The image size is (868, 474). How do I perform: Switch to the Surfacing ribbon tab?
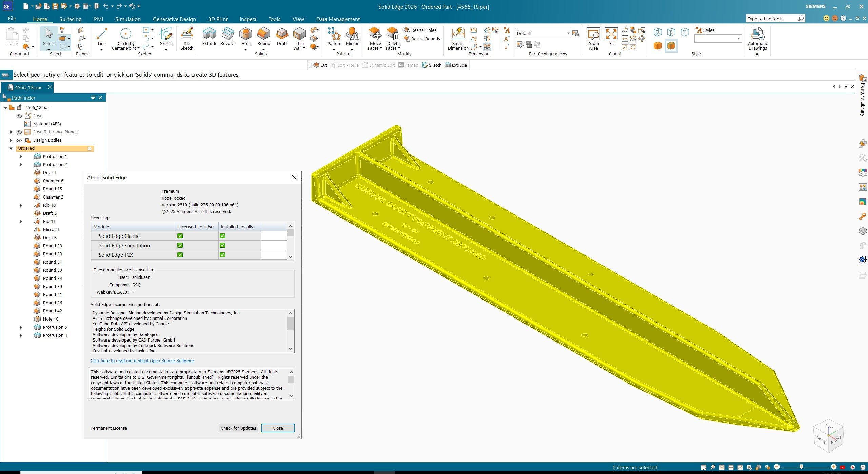[x=70, y=19]
